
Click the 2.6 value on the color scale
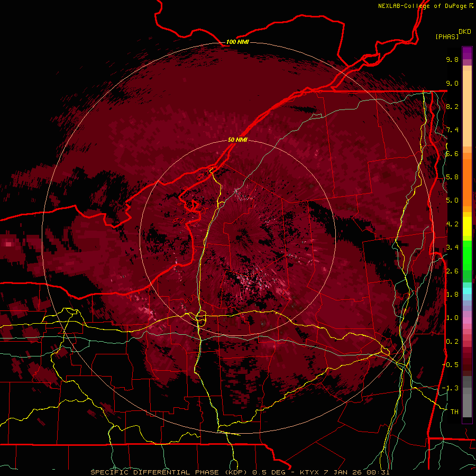pos(452,271)
